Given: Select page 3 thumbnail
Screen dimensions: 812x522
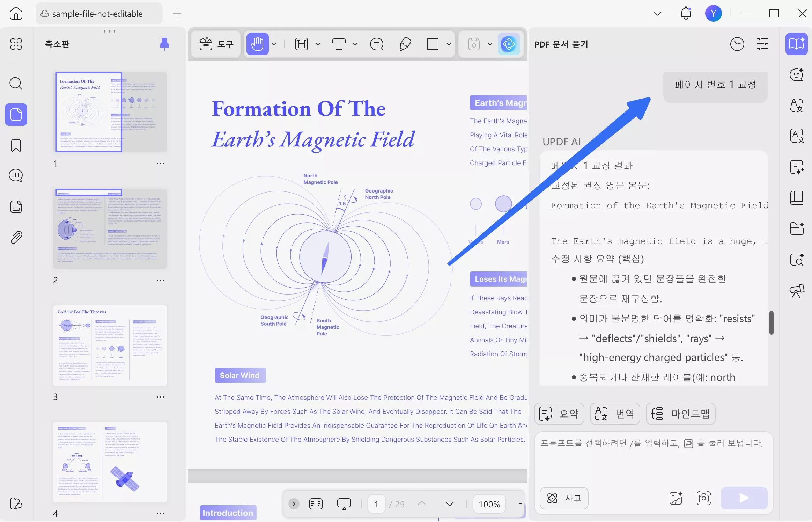Looking at the screenshot, I should point(110,346).
